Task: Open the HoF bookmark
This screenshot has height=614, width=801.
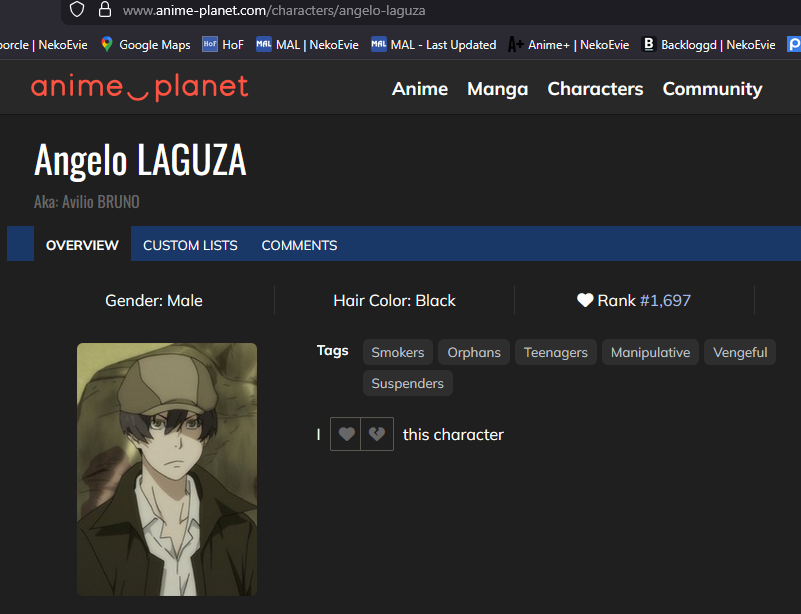Action: coord(223,45)
